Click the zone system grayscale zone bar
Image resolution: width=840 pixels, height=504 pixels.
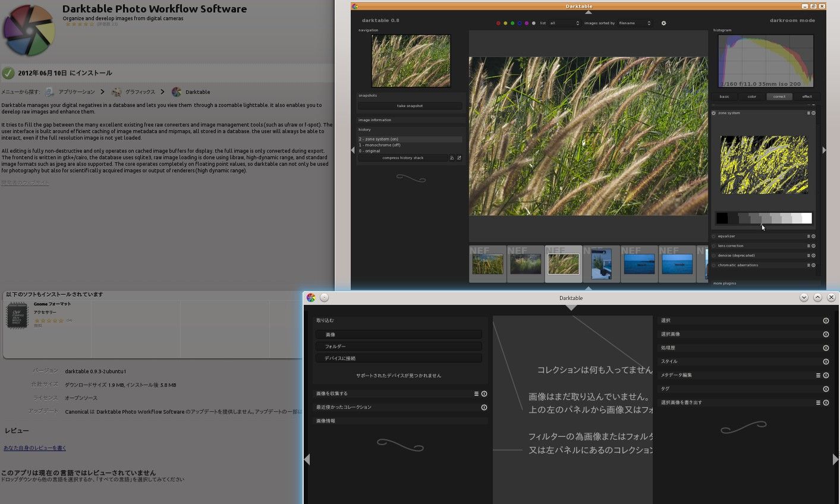(x=764, y=218)
